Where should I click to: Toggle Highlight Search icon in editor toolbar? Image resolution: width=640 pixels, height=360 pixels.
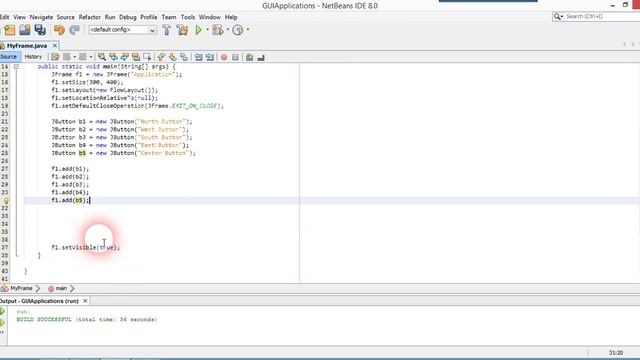136,57
